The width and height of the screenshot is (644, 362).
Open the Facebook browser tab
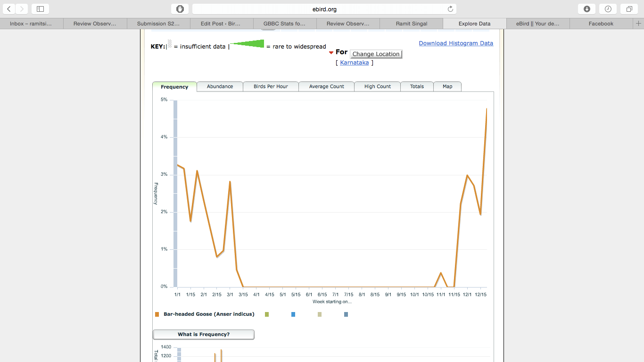pyautogui.click(x=601, y=24)
